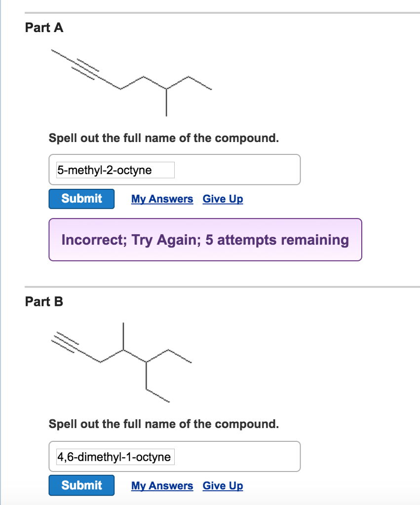The height and width of the screenshot is (505, 420).
Task: Click the Part B heading
Action: click(x=44, y=302)
